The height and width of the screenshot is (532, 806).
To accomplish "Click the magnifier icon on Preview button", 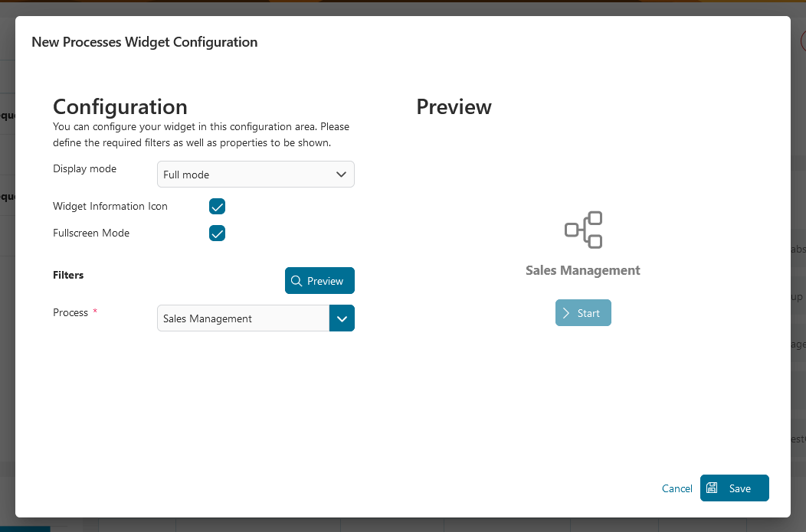I will click(x=297, y=281).
